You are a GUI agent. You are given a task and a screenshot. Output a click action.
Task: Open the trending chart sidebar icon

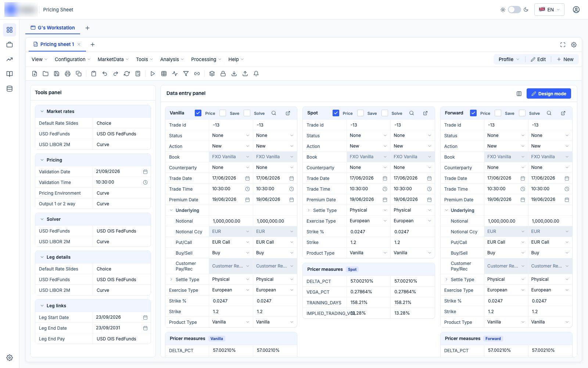10,59
